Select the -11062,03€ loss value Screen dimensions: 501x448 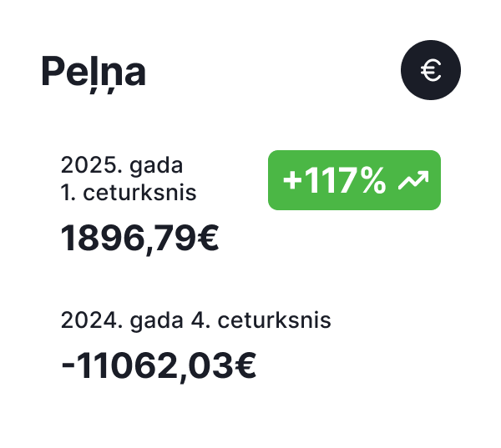pyautogui.click(x=159, y=366)
